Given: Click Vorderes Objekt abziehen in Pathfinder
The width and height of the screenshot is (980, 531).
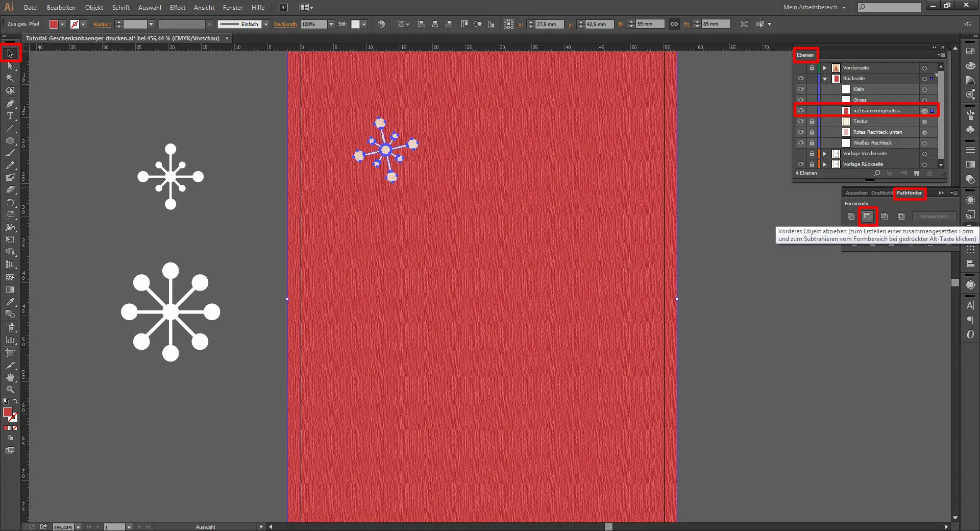Looking at the screenshot, I should [867, 216].
